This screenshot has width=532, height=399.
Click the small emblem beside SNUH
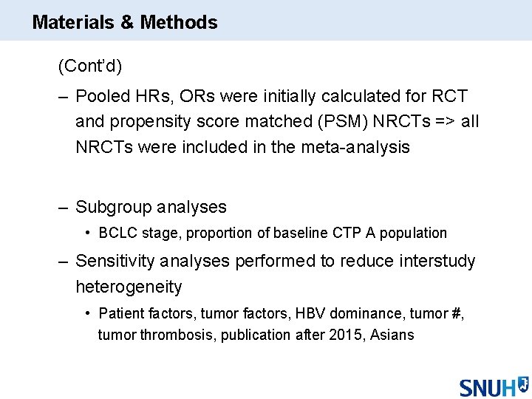[522, 383]
